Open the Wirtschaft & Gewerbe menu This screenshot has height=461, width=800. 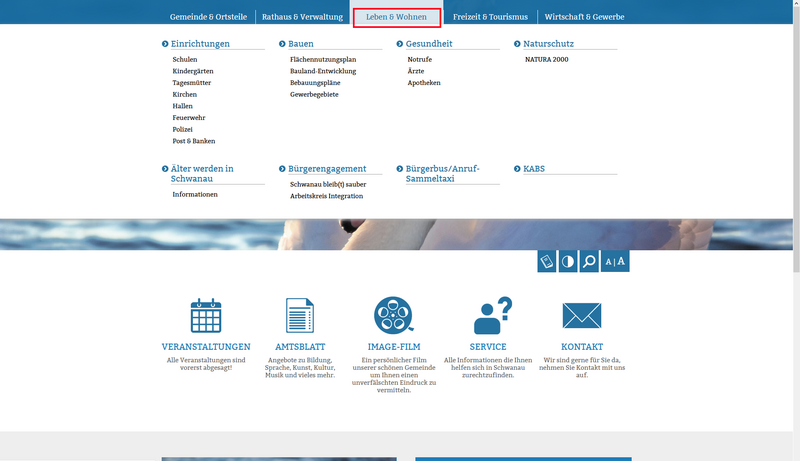pyautogui.click(x=584, y=17)
